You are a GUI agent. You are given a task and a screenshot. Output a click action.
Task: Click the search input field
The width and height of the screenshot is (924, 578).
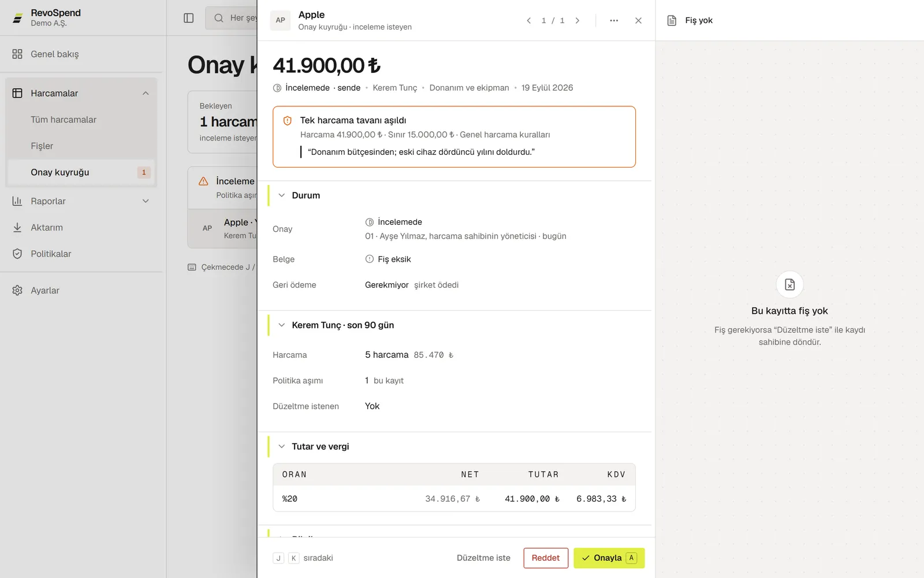[232, 18]
